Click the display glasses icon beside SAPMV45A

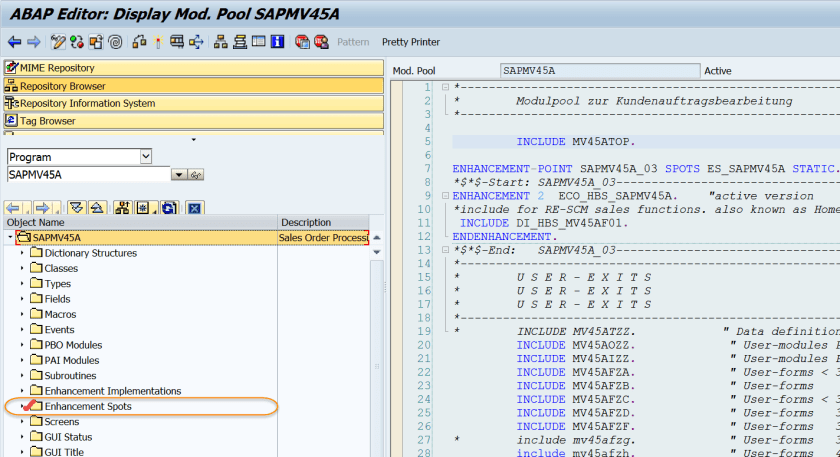pyautogui.click(x=196, y=175)
